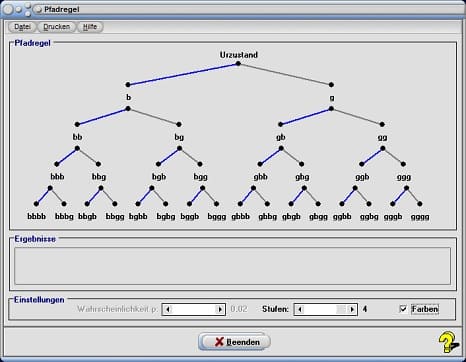This screenshot has width=466, height=362.
Task: Click the 'gbgb' leaf label
Action: (291, 217)
